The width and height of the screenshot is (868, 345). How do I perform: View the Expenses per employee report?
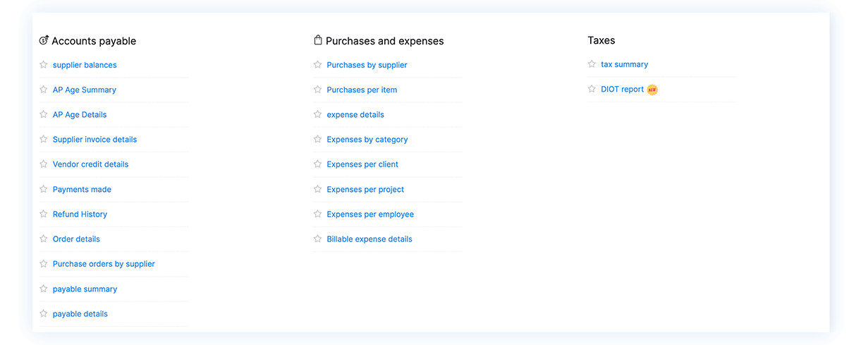coord(369,214)
